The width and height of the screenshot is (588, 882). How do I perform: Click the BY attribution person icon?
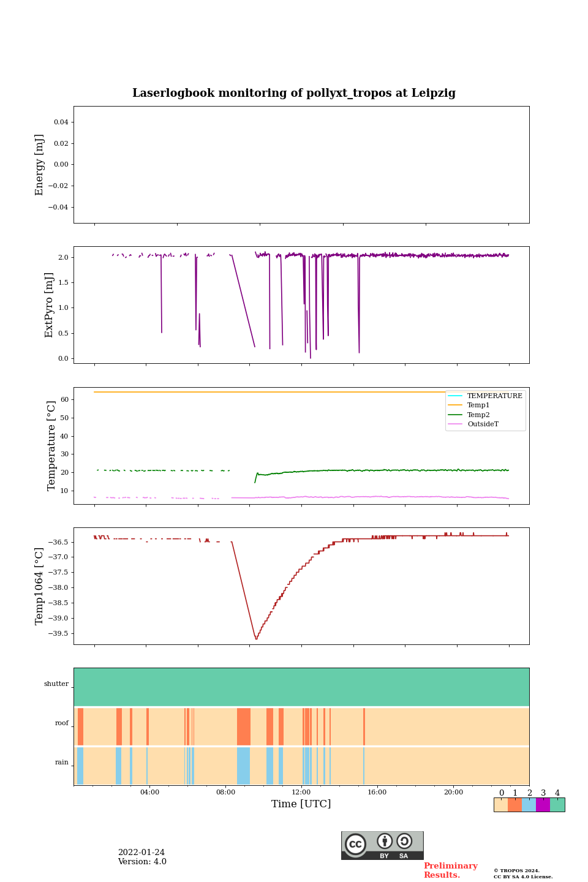click(385, 842)
